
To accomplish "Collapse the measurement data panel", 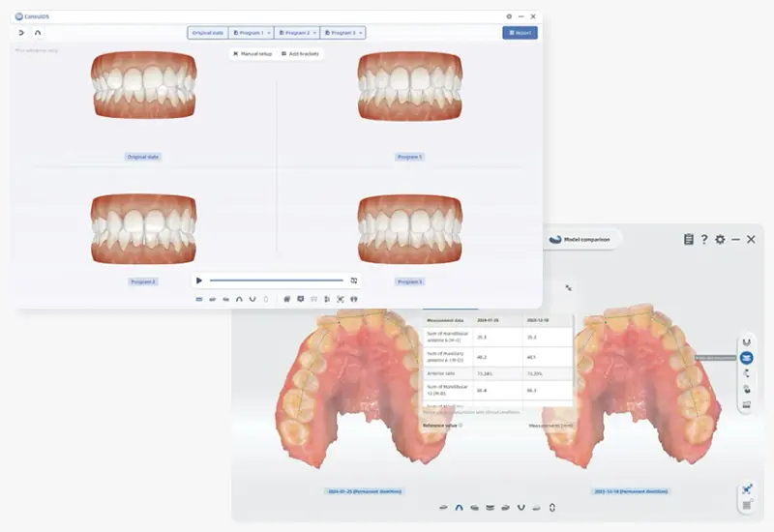I will click(568, 287).
